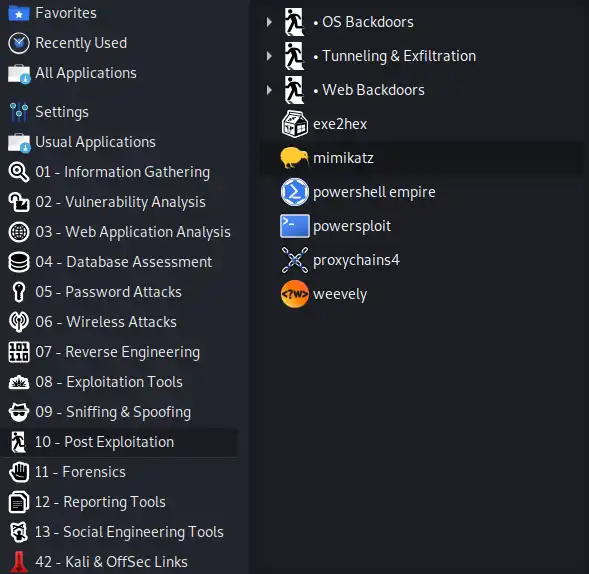The image size is (589, 574).
Task: Expand the OS Backdoors submenu arrow
Action: click(269, 22)
